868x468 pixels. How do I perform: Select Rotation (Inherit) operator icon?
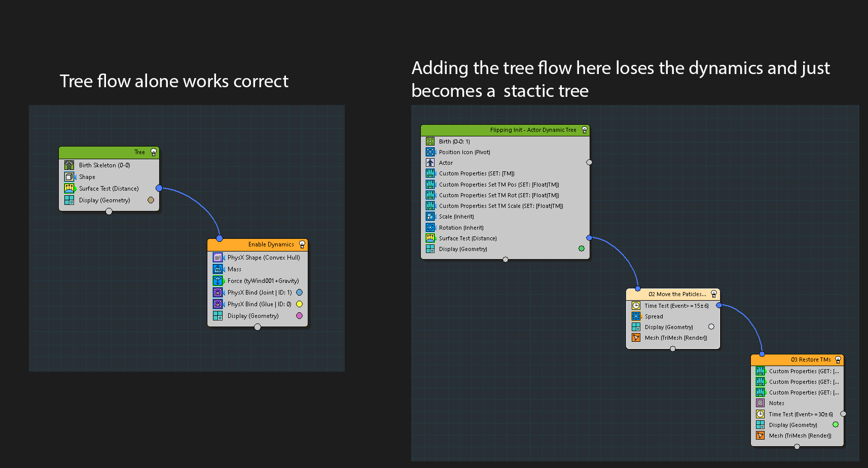430,227
